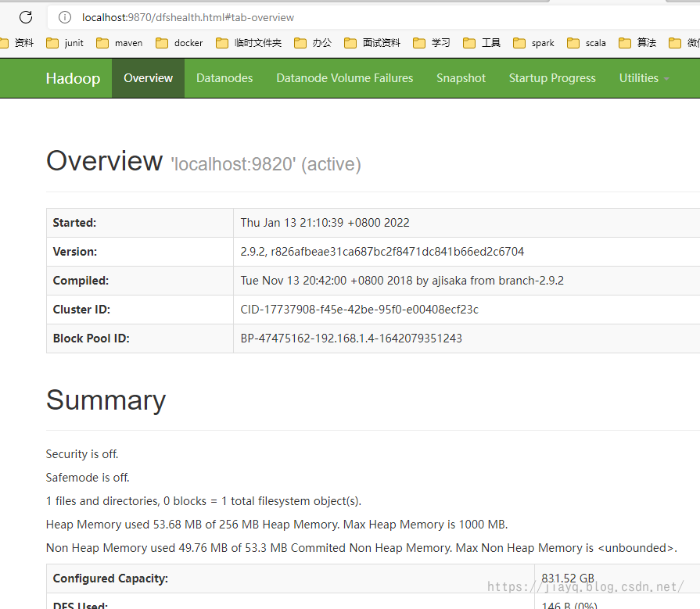700x609 pixels.
Task: Select the Cluster ID value CID-17737908
Action: point(359,310)
